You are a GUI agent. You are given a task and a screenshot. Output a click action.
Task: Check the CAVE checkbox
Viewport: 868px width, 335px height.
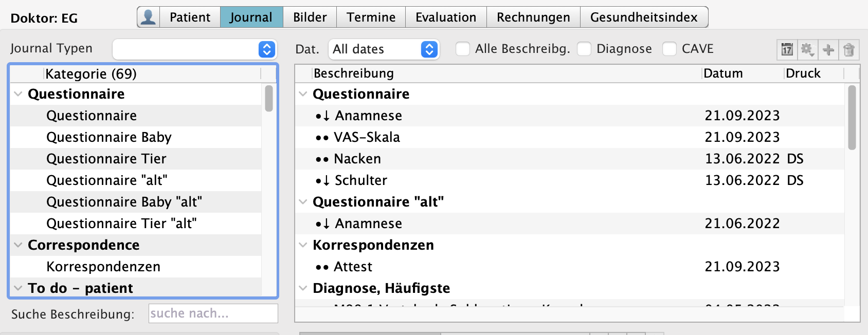[x=670, y=49]
